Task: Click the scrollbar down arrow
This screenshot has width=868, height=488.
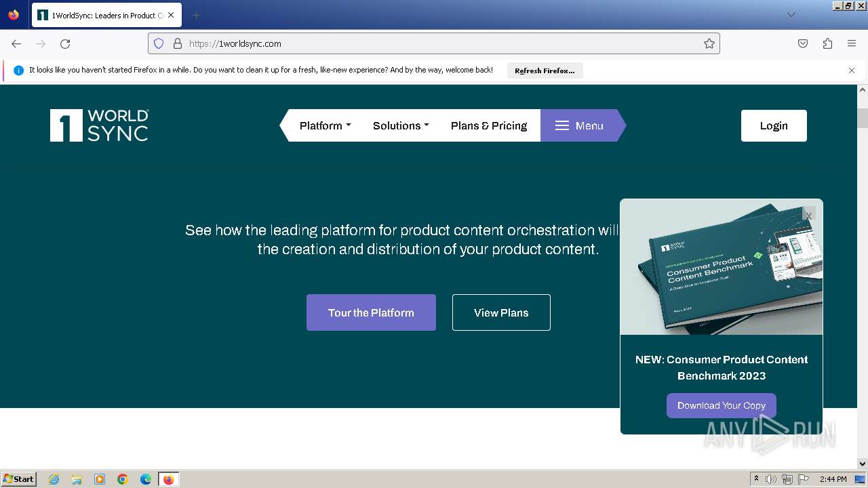Action: (863, 464)
